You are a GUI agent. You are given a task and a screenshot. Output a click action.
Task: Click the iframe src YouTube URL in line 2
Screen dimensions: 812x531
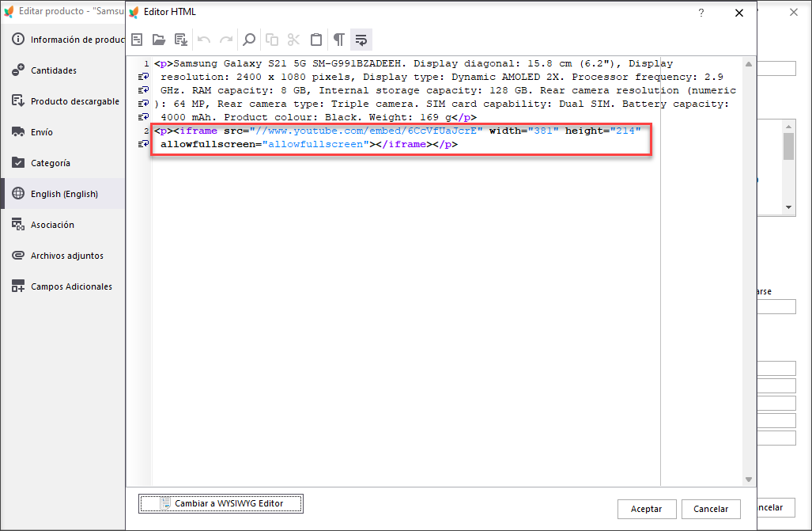pyautogui.click(x=366, y=131)
